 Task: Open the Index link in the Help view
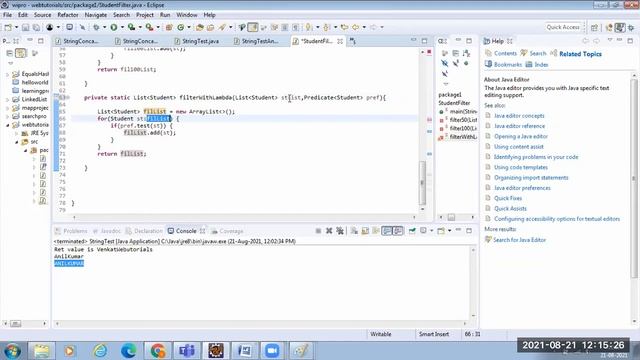click(541, 64)
